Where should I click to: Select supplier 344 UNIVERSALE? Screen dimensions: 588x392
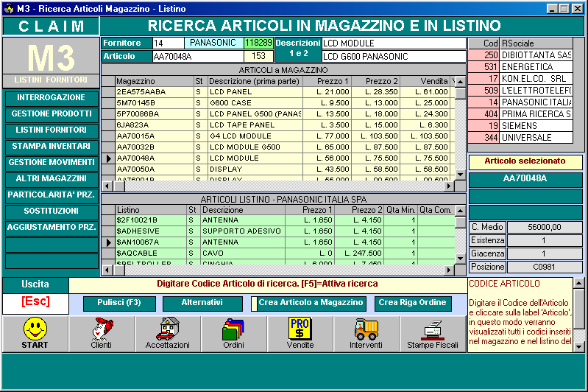tap(520, 138)
